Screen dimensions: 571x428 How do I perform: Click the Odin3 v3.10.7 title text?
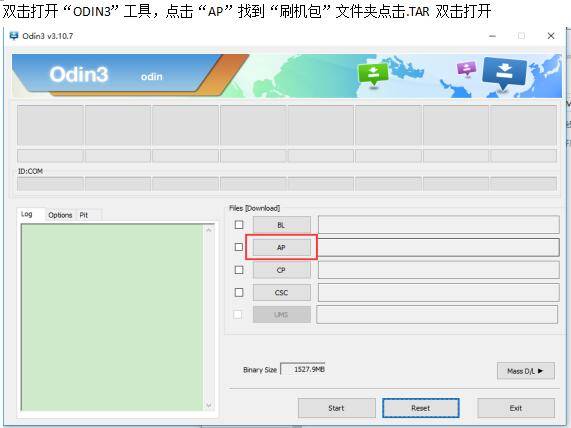click(x=48, y=36)
